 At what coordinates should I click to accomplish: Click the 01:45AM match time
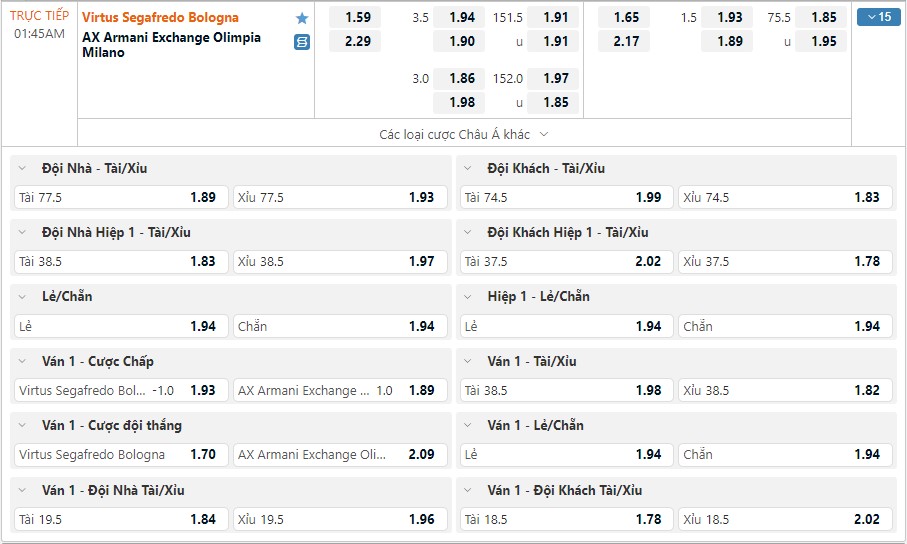pyautogui.click(x=39, y=34)
